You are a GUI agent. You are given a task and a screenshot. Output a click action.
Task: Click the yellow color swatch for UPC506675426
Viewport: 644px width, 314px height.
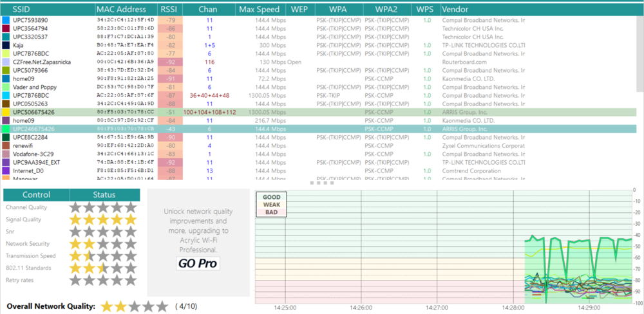point(6,113)
